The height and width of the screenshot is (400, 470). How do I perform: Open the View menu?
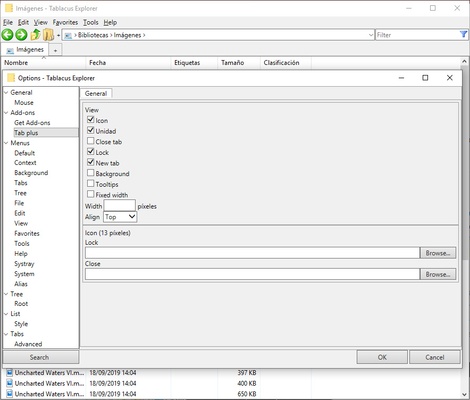[x=40, y=22]
